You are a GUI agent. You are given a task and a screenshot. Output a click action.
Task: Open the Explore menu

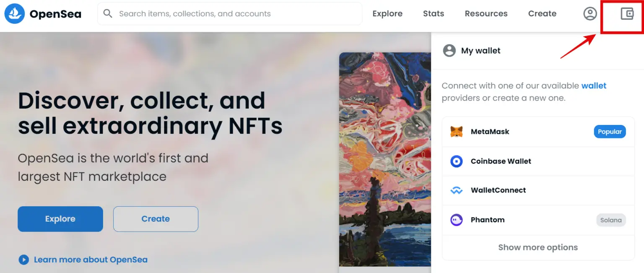click(x=387, y=13)
